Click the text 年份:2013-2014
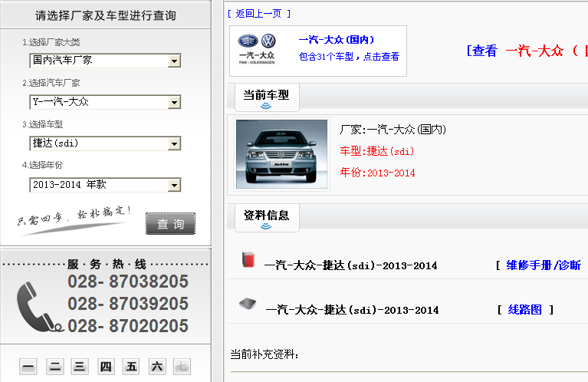Image resolution: width=588 pixels, height=382 pixels. (x=377, y=173)
